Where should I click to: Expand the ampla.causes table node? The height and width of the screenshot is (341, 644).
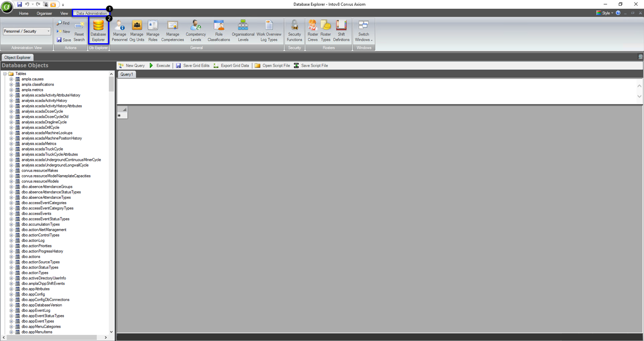tap(11, 79)
